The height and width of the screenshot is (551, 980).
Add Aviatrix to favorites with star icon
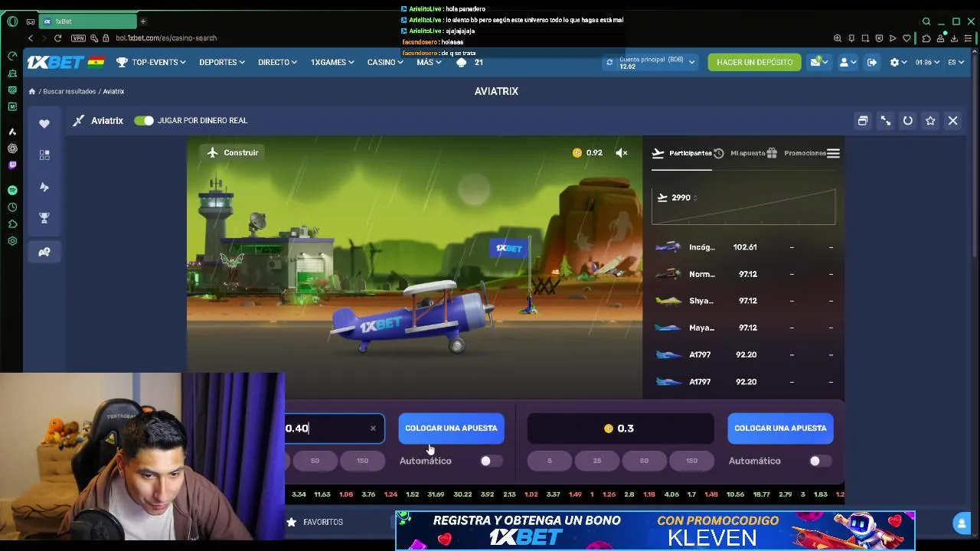point(930,121)
